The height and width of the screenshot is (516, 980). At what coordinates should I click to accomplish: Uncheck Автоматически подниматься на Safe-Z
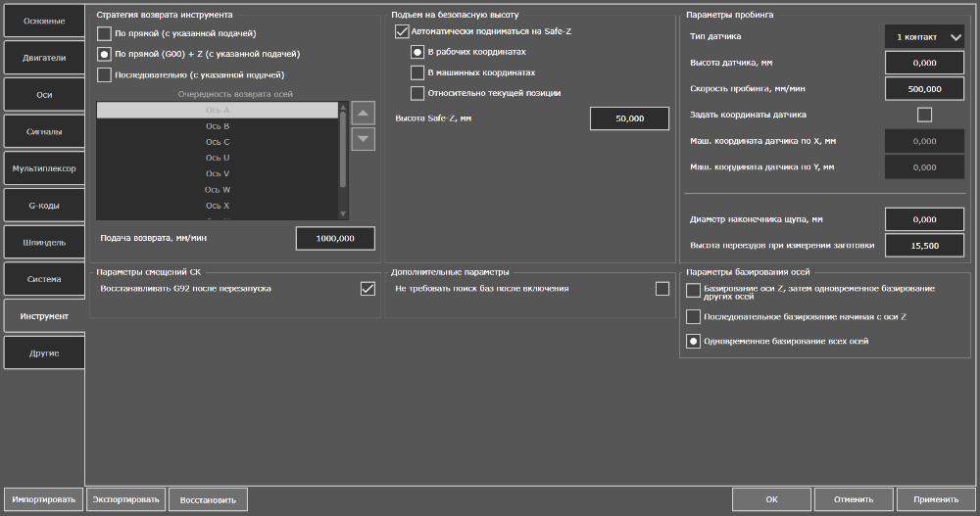402,31
